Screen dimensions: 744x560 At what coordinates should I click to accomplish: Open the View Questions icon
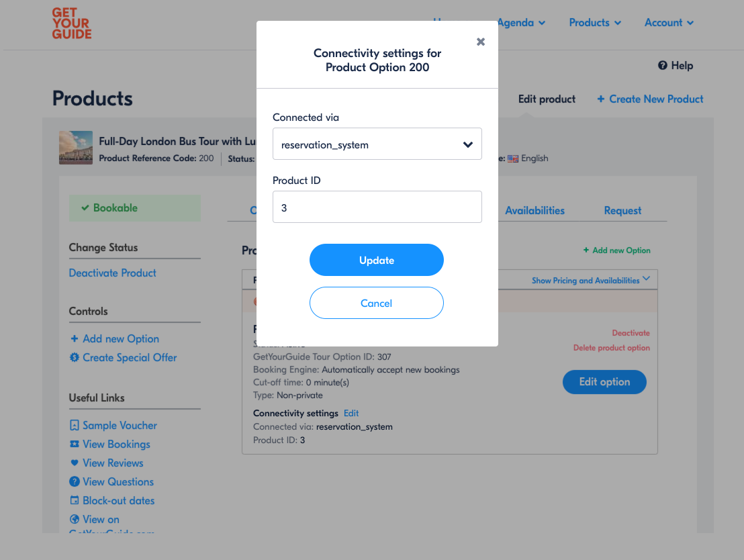[x=75, y=481]
